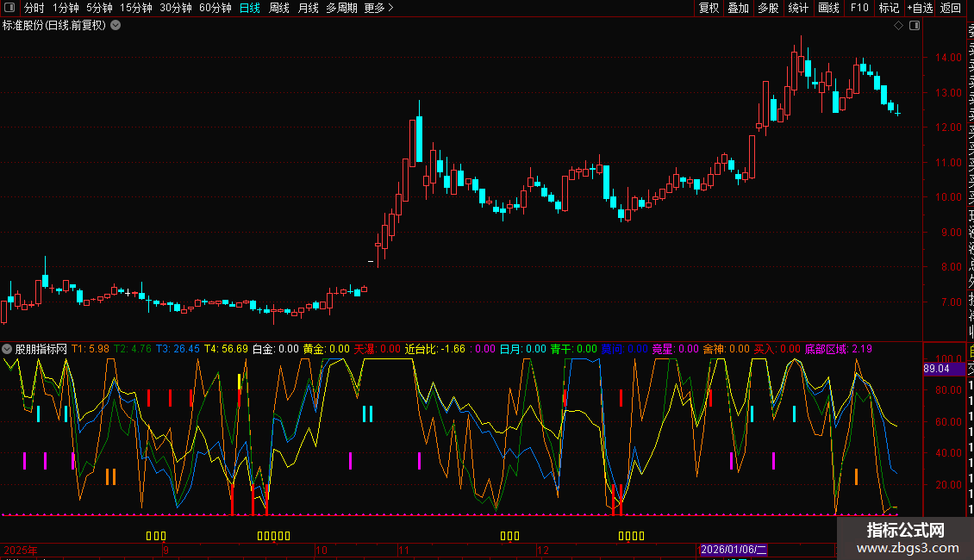974x560 pixels.
Task: Click the 2026/01/06/二 date marker
Action: (x=734, y=550)
